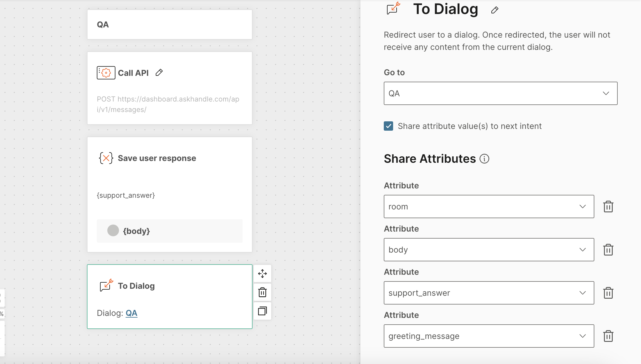Duplicate the To Dialog block with copy icon
The height and width of the screenshot is (364, 641).
(262, 311)
